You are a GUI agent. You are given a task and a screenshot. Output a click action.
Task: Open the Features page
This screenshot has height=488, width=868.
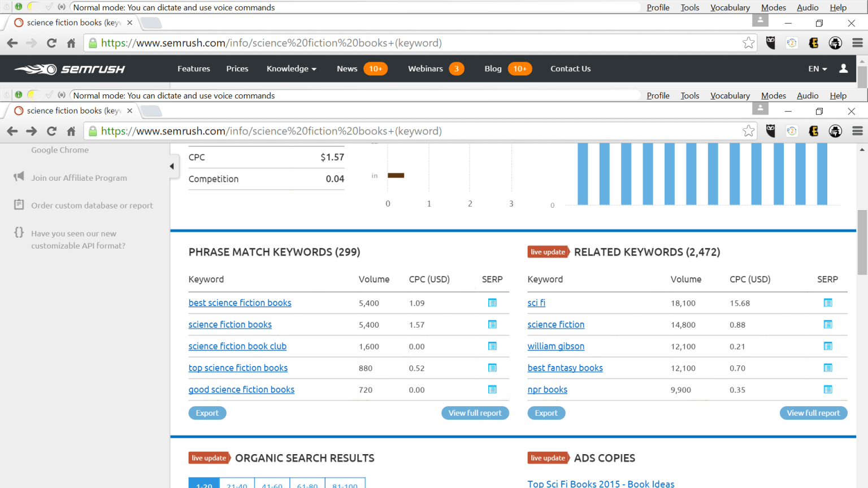[x=194, y=68]
